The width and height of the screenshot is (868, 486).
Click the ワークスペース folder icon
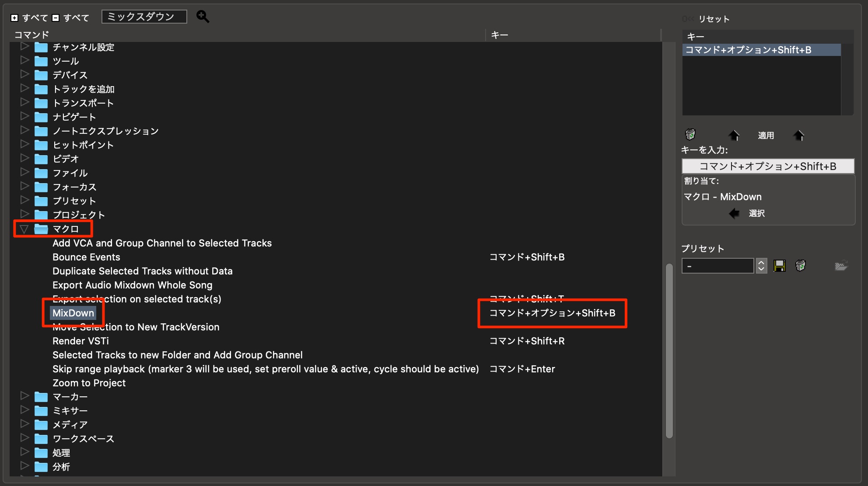(41, 439)
